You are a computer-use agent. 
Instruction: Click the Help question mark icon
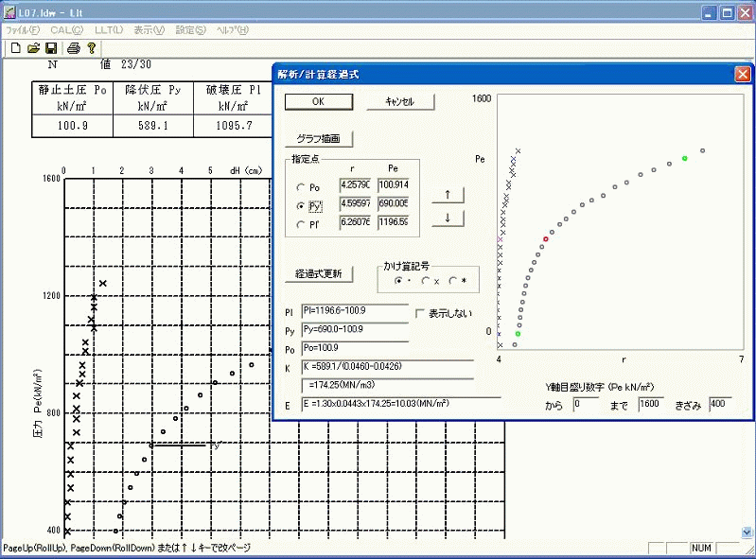tap(92, 47)
